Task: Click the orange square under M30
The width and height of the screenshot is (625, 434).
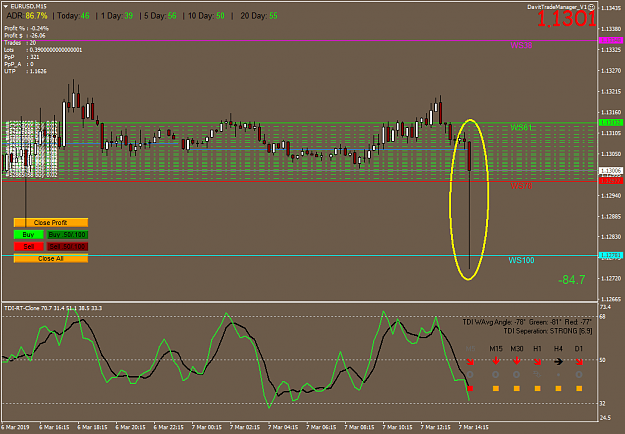Action: (x=517, y=388)
